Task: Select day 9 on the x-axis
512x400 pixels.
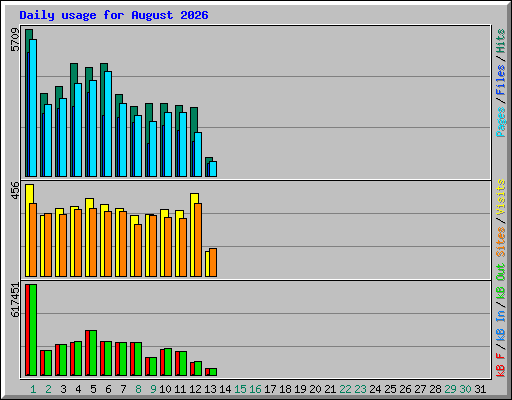Action: (153, 389)
